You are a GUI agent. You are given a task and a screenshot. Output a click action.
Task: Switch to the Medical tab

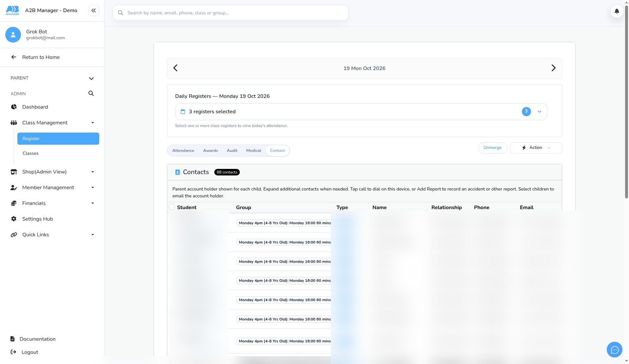(x=254, y=151)
